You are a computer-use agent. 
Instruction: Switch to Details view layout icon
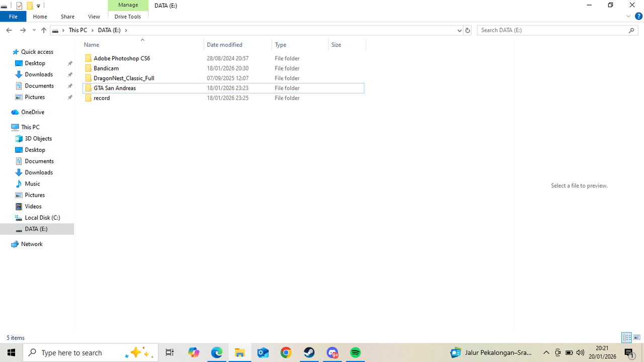(x=626, y=337)
